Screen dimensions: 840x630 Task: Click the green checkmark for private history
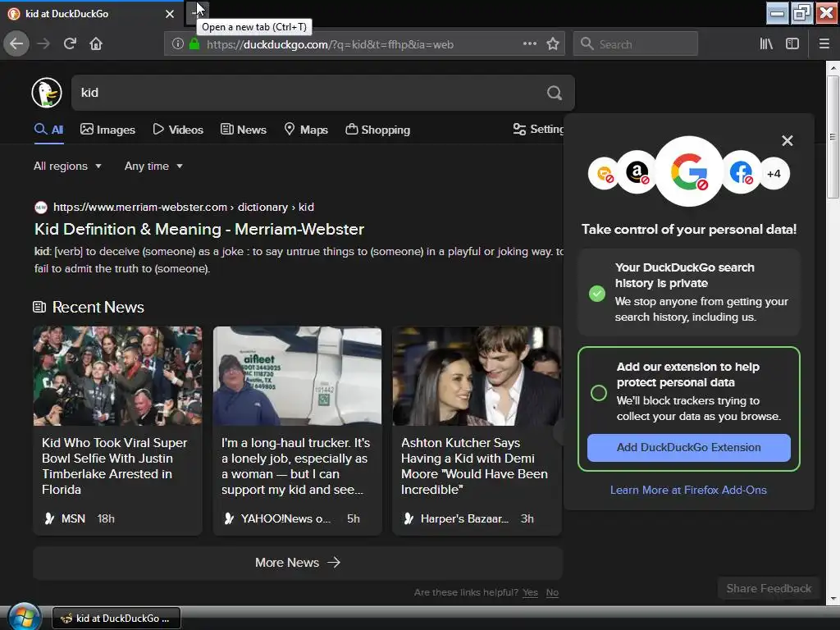[597, 294]
